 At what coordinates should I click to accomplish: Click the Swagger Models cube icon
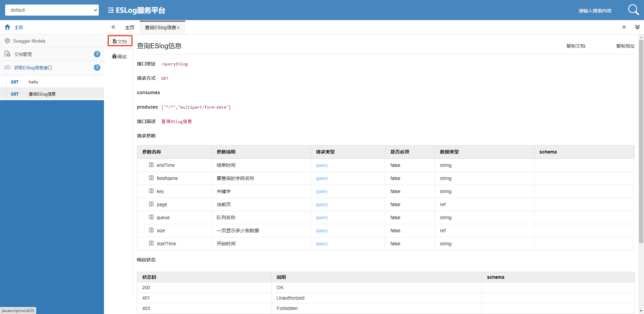(7, 41)
